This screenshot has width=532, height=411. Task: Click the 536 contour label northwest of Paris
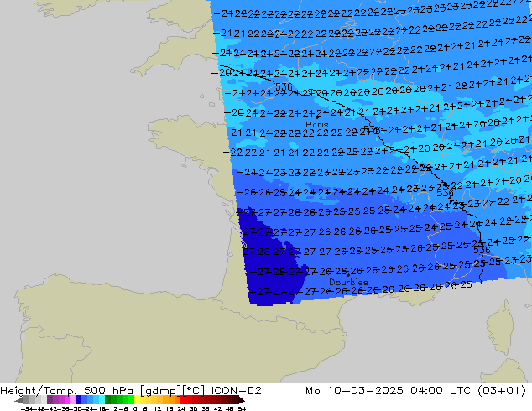point(284,87)
